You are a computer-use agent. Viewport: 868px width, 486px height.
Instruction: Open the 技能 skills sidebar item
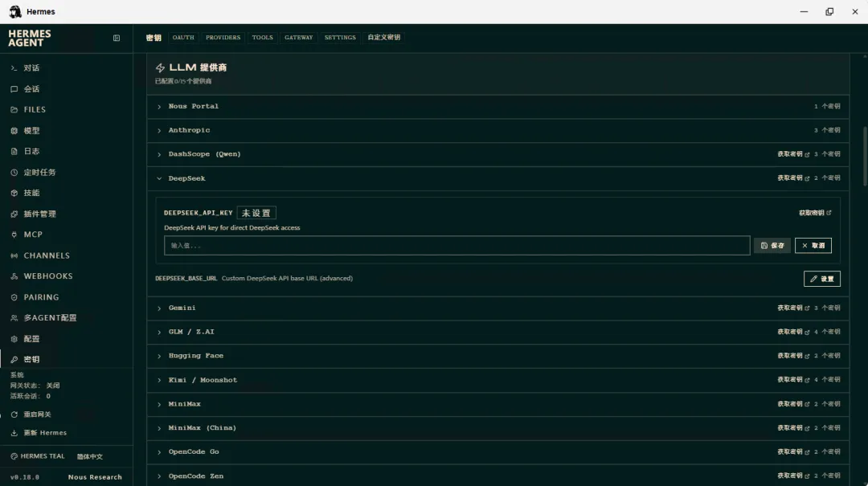pyautogui.click(x=31, y=193)
